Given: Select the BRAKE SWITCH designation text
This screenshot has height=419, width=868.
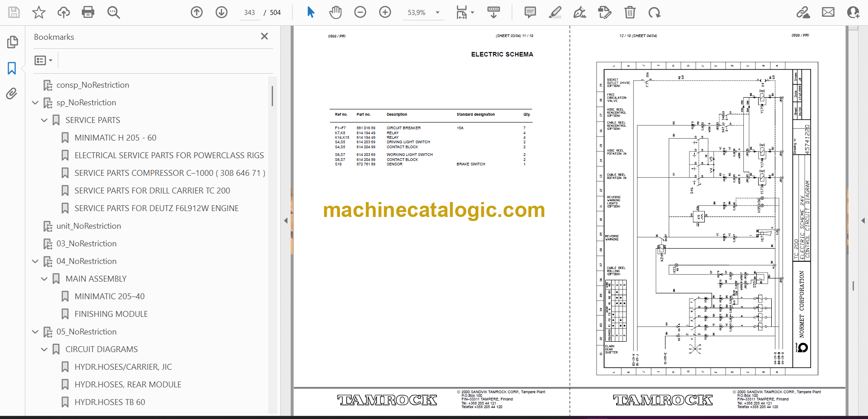Looking at the screenshot, I should pyautogui.click(x=471, y=164).
